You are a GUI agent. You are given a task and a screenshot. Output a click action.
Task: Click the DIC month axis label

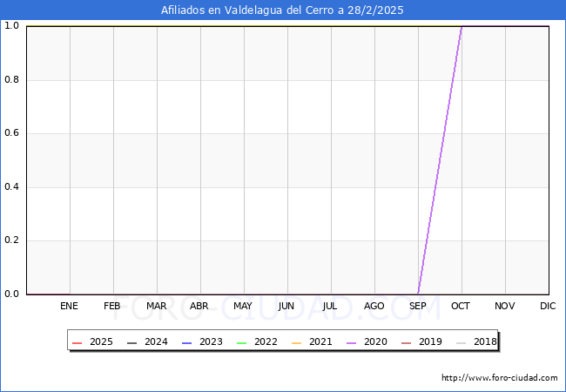click(x=548, y=306)
